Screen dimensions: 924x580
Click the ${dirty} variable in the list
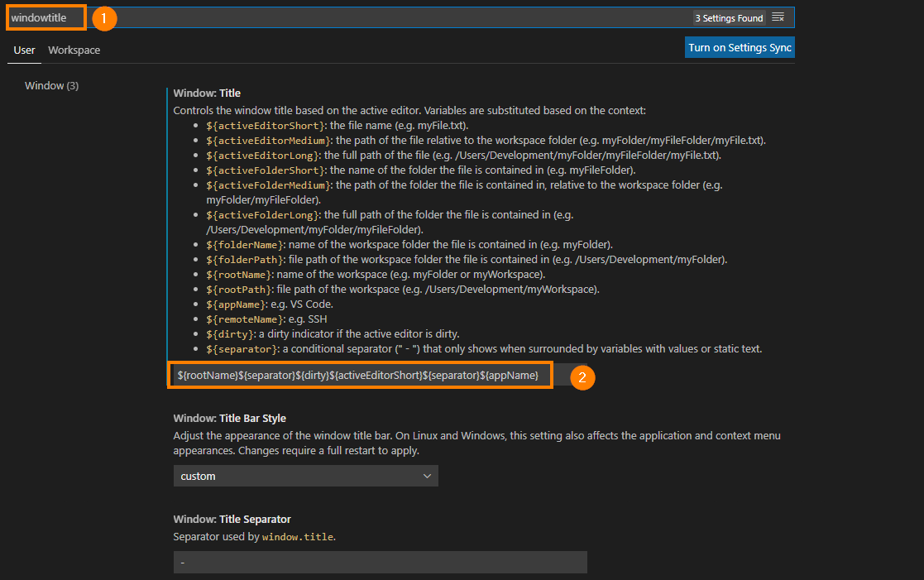click(230, 334)
